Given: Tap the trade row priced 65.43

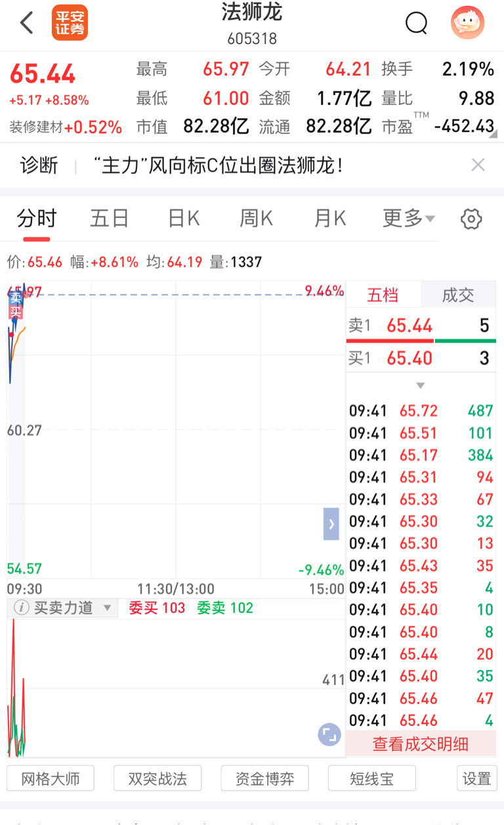Looking at the screenshot, I should click(x=421, y=566).
